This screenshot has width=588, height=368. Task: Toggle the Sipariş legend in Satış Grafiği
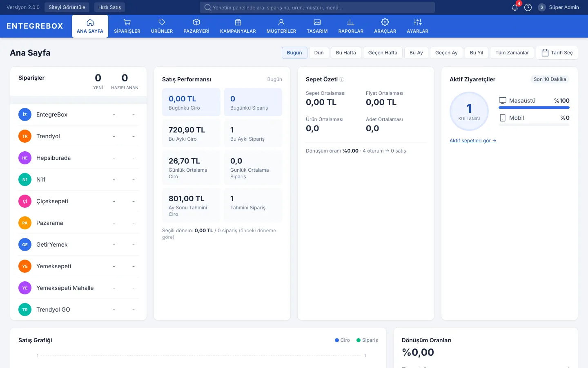367,340
